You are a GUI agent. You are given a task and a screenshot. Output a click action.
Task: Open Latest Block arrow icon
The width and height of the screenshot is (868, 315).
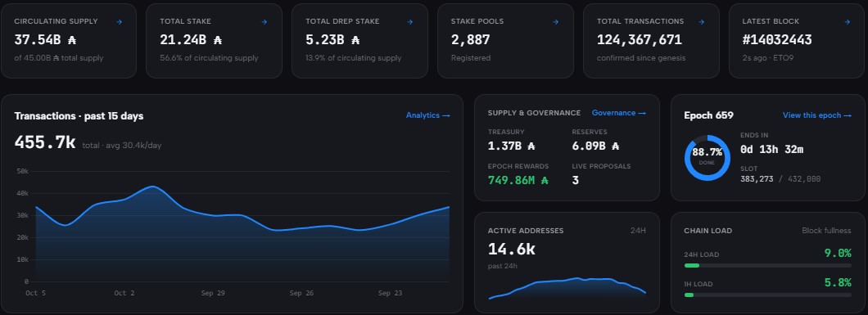click(x=847, y=21)
